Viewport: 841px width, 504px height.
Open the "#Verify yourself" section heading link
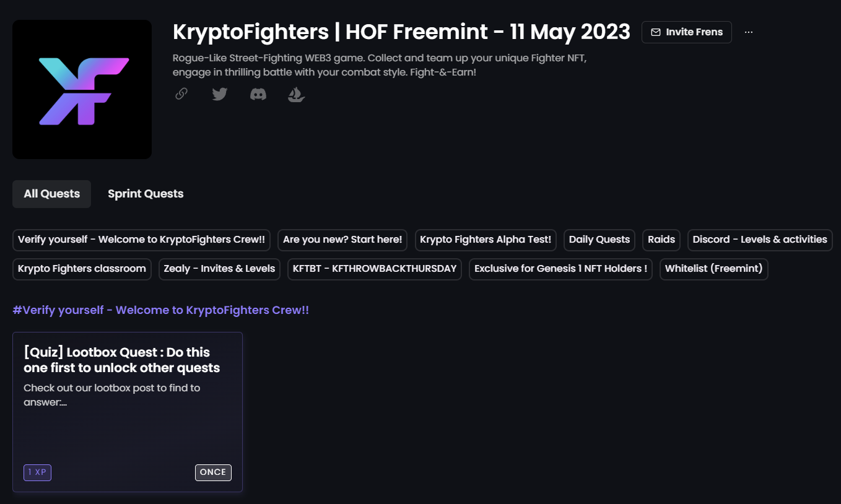[x=161, y=310]
